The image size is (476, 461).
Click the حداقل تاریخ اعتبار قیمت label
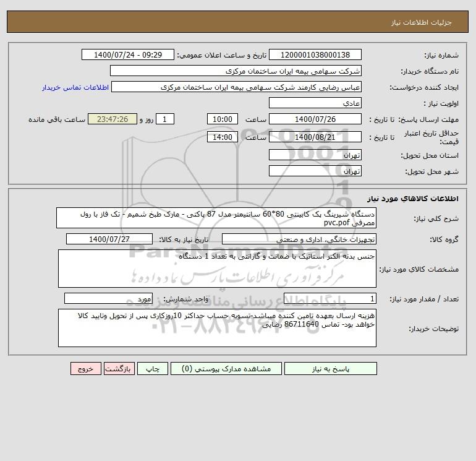coord(431,137)
